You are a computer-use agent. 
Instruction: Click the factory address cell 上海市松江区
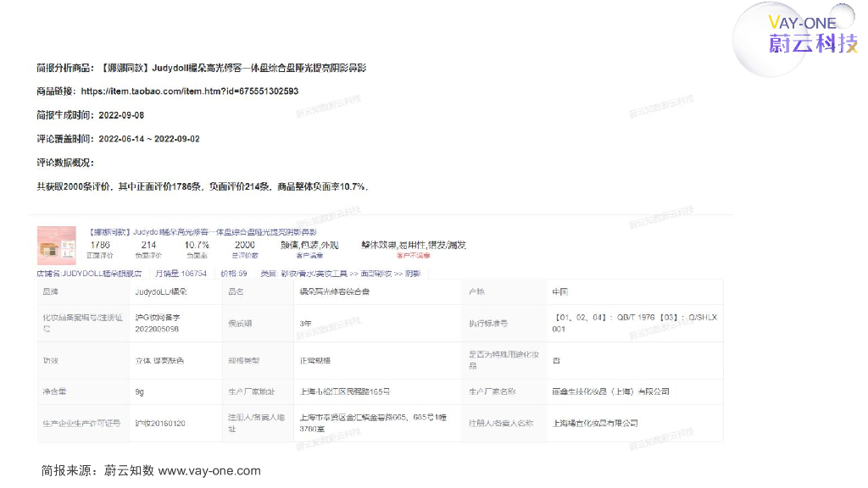click(x=377, y=391)
